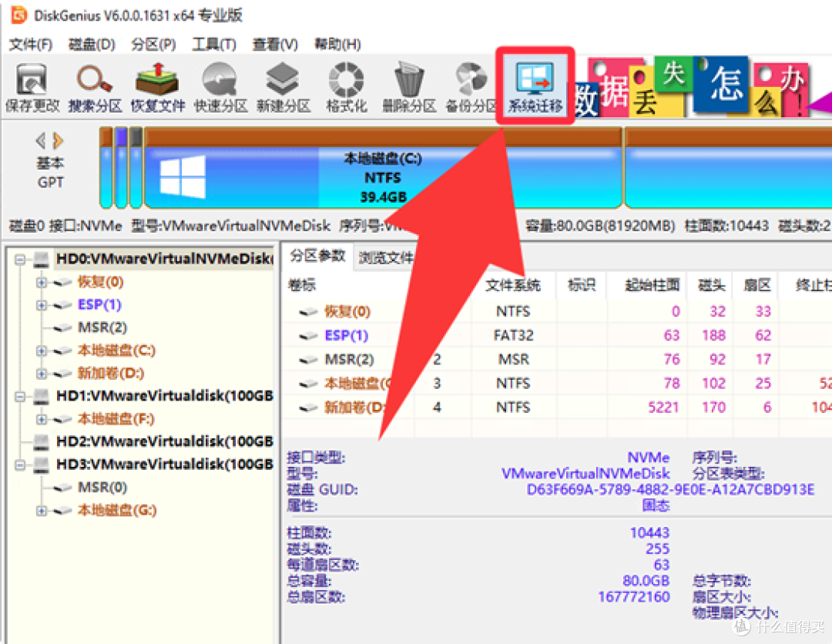The width and height of the screenshot is (832, 644).
Task: Launch Recover Files (恢复文件) tool
Action: click(157, 88)
